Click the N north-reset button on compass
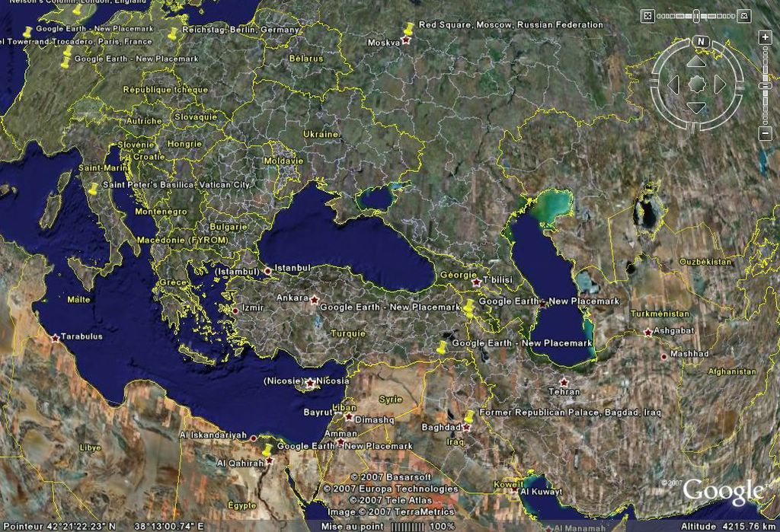780x532 pixels. pyautogui.click(x=701, y=41)
